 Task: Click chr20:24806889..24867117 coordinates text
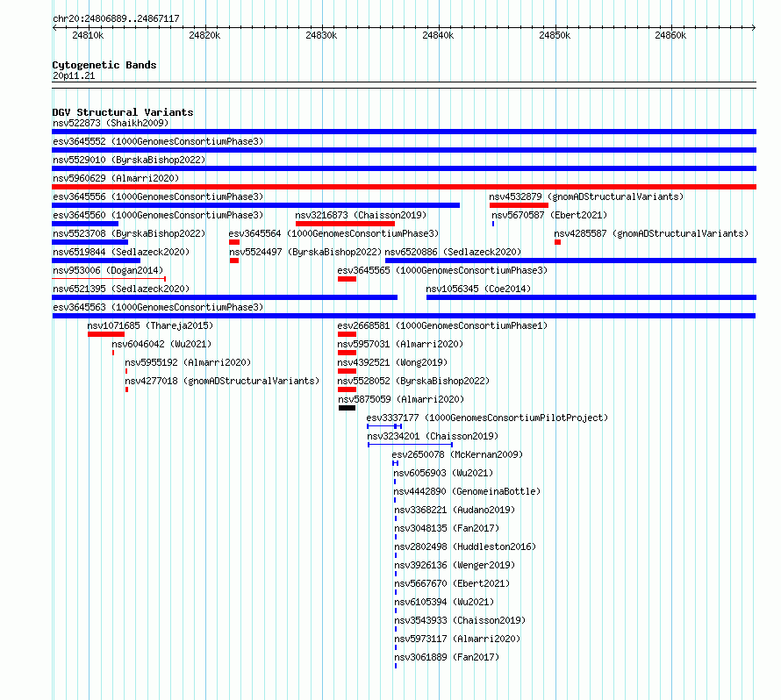tap(116, 18)
